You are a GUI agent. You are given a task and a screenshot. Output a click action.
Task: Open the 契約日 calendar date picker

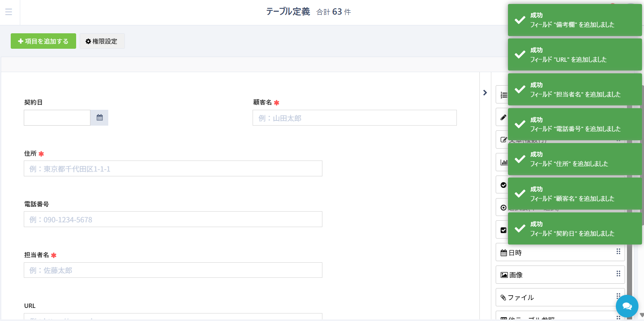pyautogui.click(x=99, y=118)
